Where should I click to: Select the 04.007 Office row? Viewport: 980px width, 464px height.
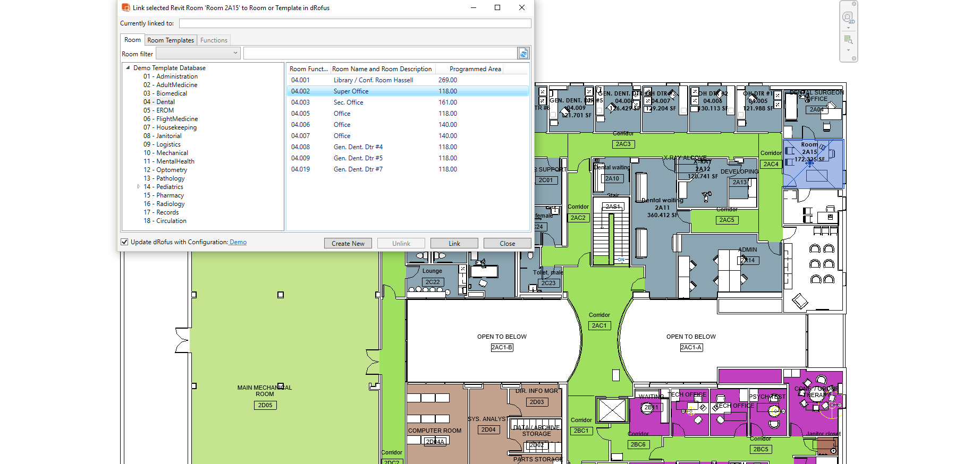point(408,136)
